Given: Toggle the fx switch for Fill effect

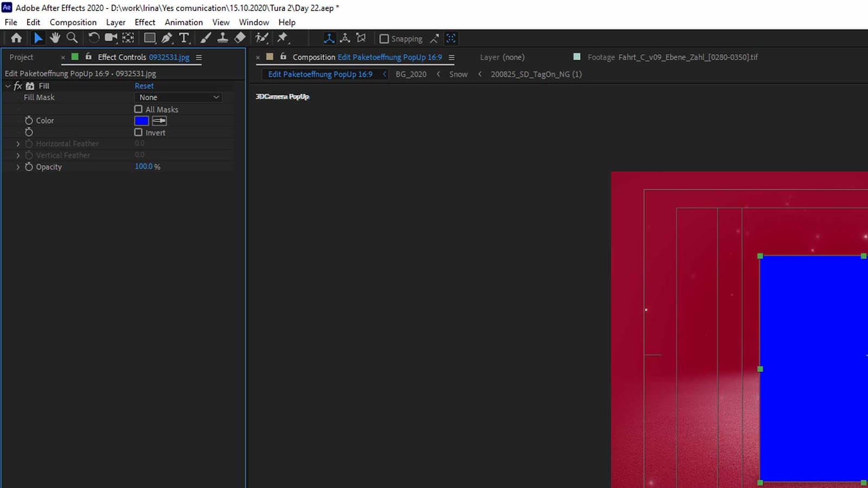Looking at the screenshot, I should coord(18,86).
